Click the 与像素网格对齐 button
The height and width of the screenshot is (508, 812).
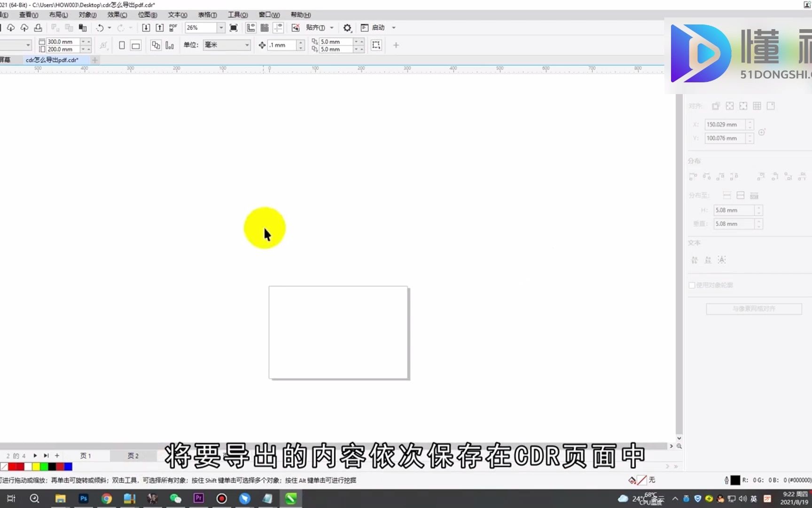click(x=754, y=309)
